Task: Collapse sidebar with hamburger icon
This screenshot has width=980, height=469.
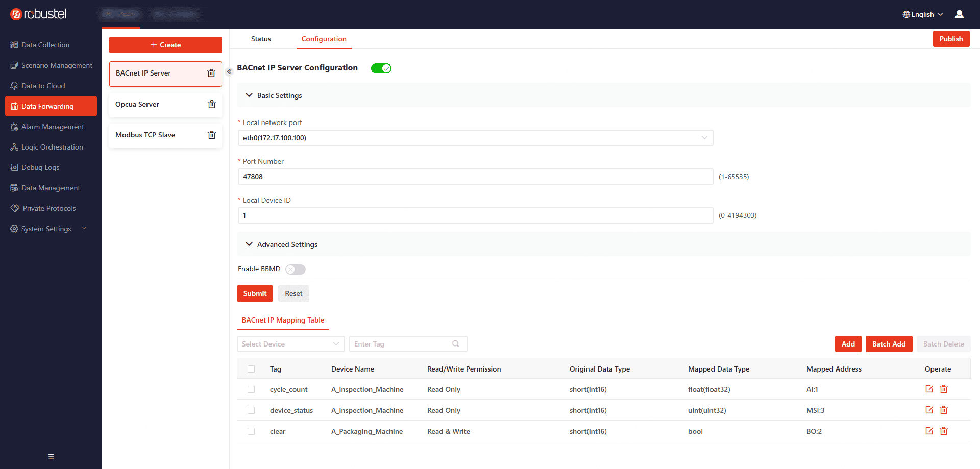Action: tap(51, 456)
